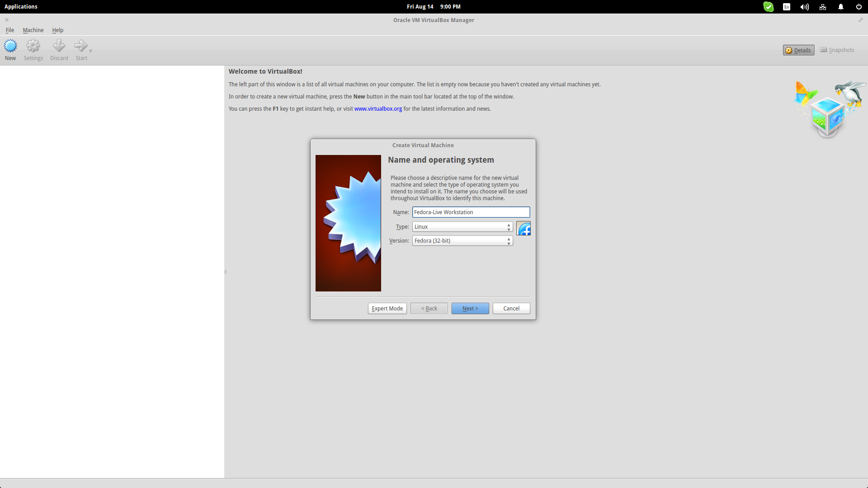Click the Welcome to VirtualBox! heading

coord(265,71)
